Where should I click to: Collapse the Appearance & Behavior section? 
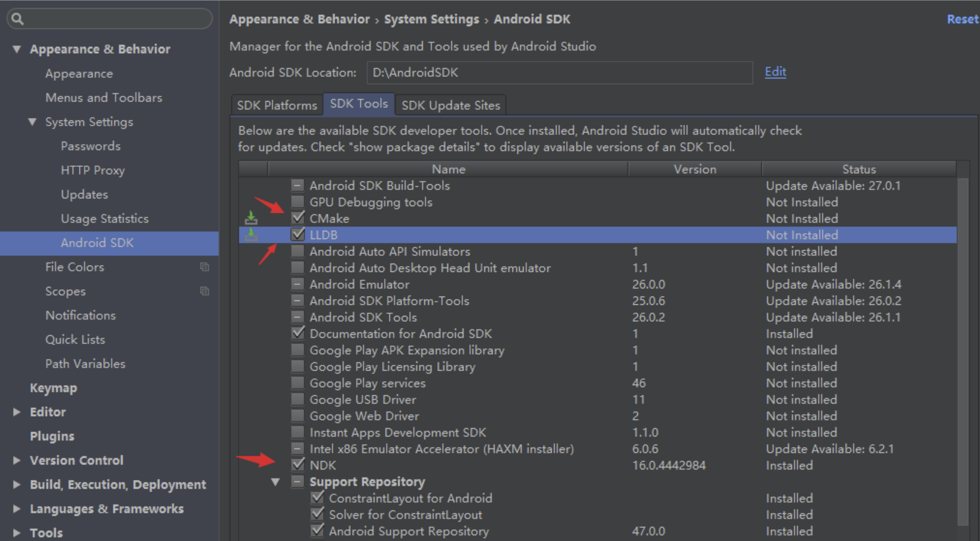tap(16, 49)
